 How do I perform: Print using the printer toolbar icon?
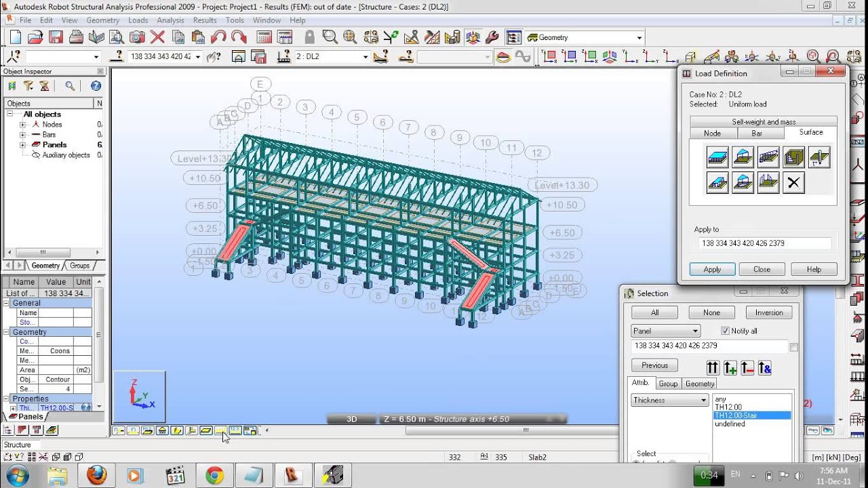point(76,37)
